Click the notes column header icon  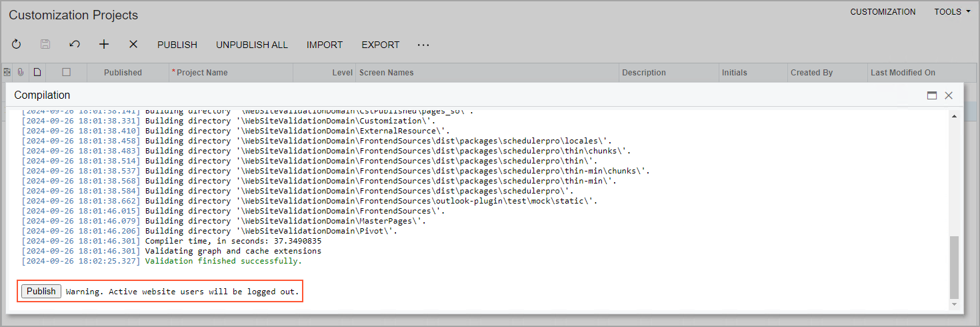[x=7, y=72]
